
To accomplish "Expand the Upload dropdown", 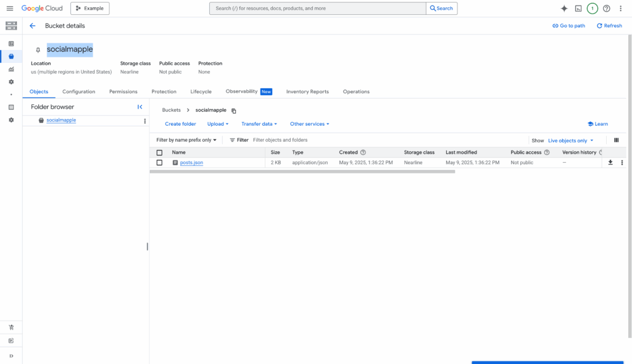I will pos(218,124).
